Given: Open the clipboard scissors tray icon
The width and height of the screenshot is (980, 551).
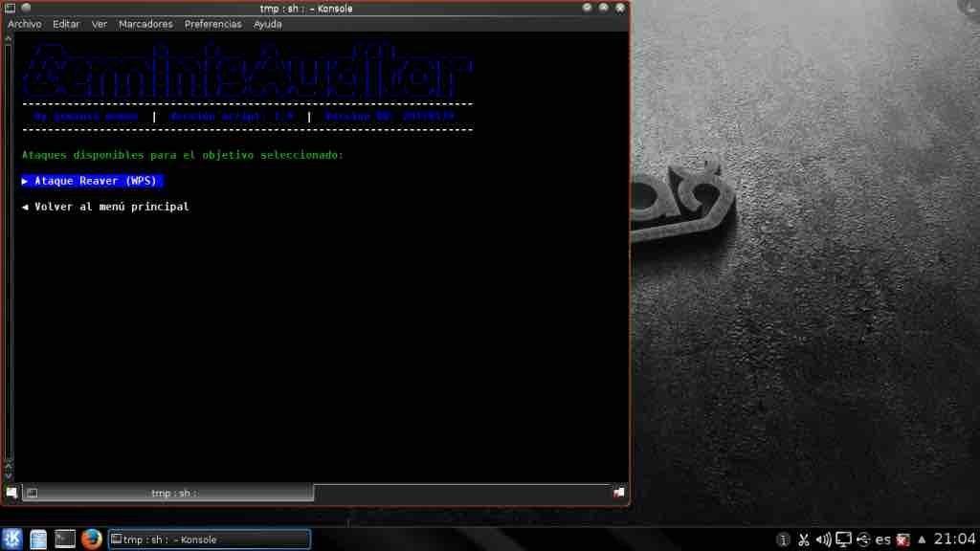Looking at the screenshot, I should point(804,540).
